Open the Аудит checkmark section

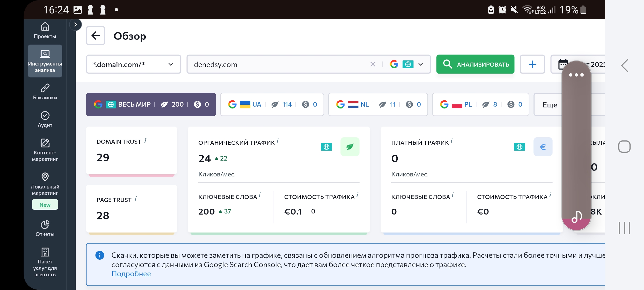click(45, 119)
